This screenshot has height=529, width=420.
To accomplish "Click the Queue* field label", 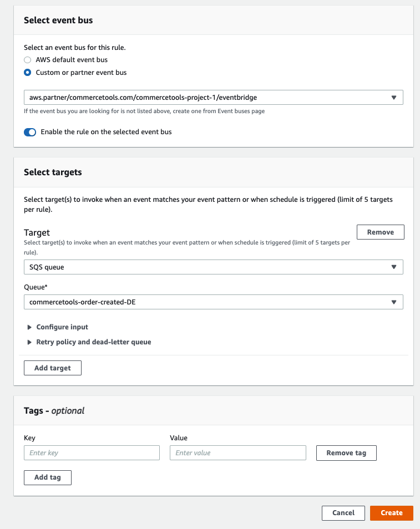I will [36, 287].
